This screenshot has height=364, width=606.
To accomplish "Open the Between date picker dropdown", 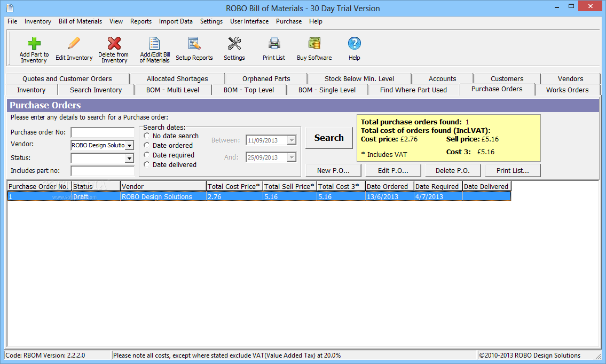I will 292,140.
